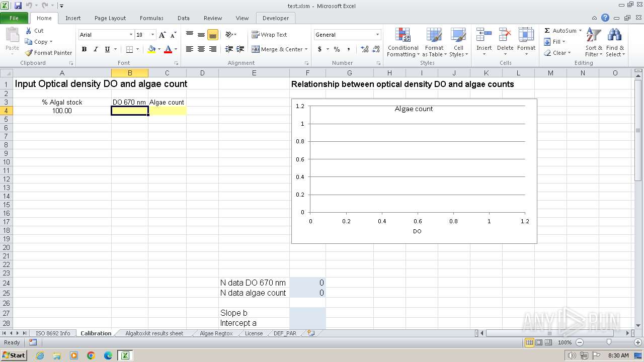Open the Font Color dropdown arrow
The height and width of the screenshot is (362, 644).
tap(176, 49)
